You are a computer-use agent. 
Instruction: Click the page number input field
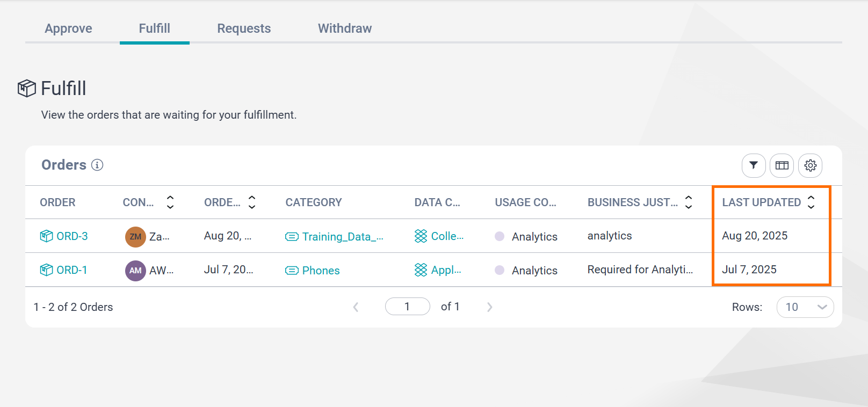point(408,307)
